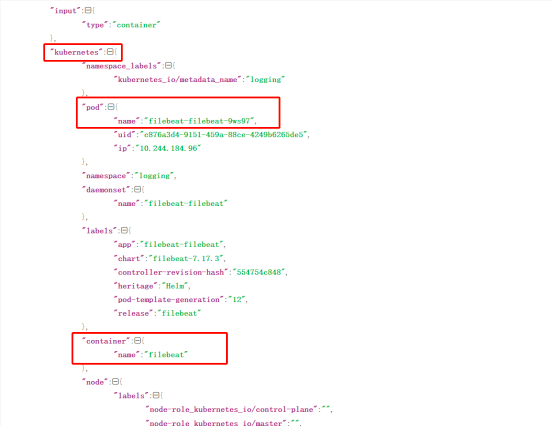Collapse the "input" JSON node
552x426 pixels.
[x=88, y=11]
